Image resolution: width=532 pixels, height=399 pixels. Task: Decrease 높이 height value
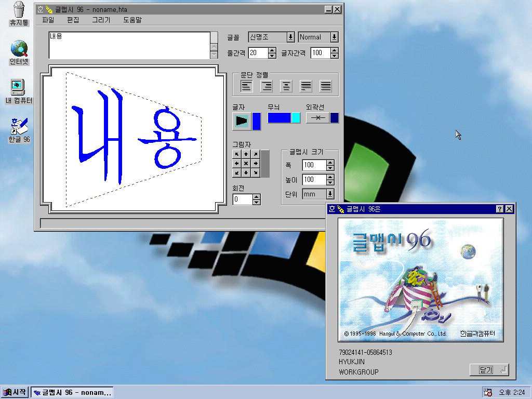click(330, 182)
